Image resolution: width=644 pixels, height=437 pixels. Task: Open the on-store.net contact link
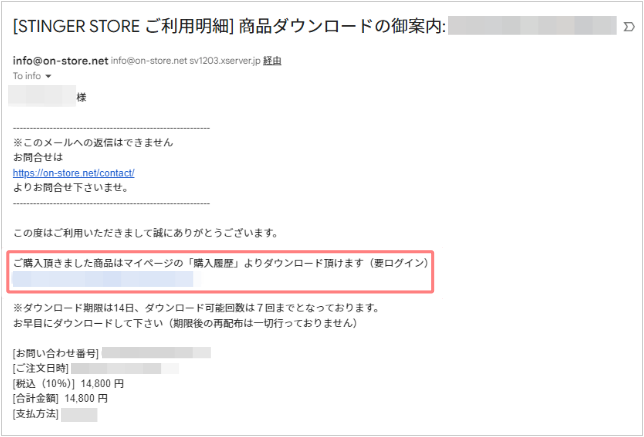tap(74, 173)
